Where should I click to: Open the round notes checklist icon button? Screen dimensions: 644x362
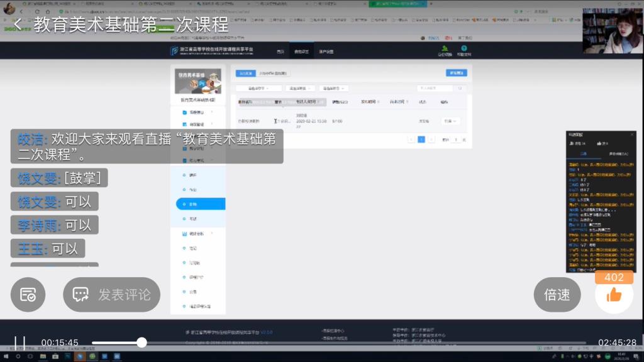tap(28, 295)
